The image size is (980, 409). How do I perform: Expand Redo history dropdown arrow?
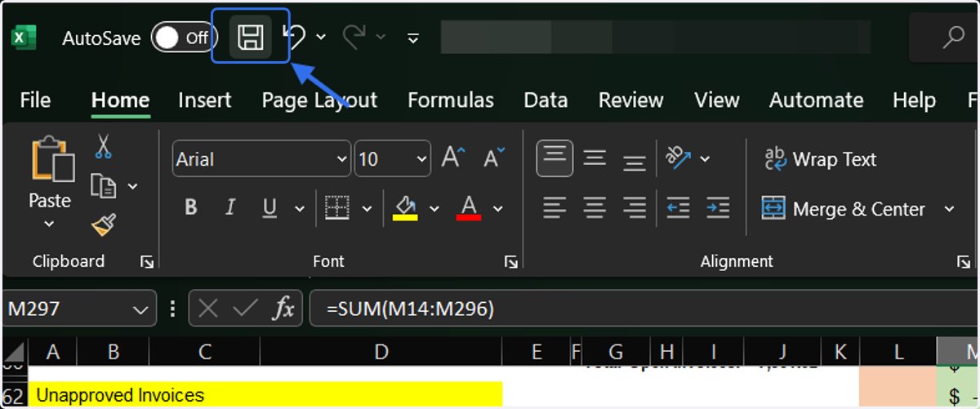[x=381, y=37]
